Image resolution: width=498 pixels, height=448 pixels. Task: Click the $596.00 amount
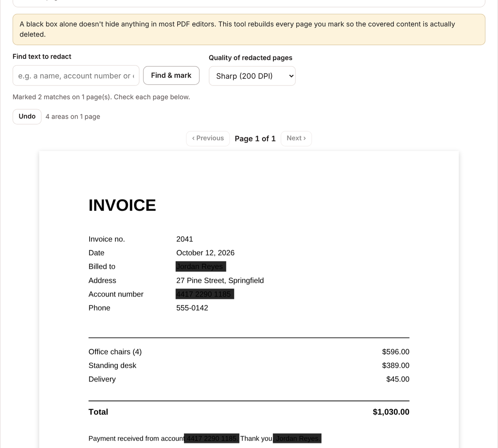pyautogui.click(x=395, y=352)
